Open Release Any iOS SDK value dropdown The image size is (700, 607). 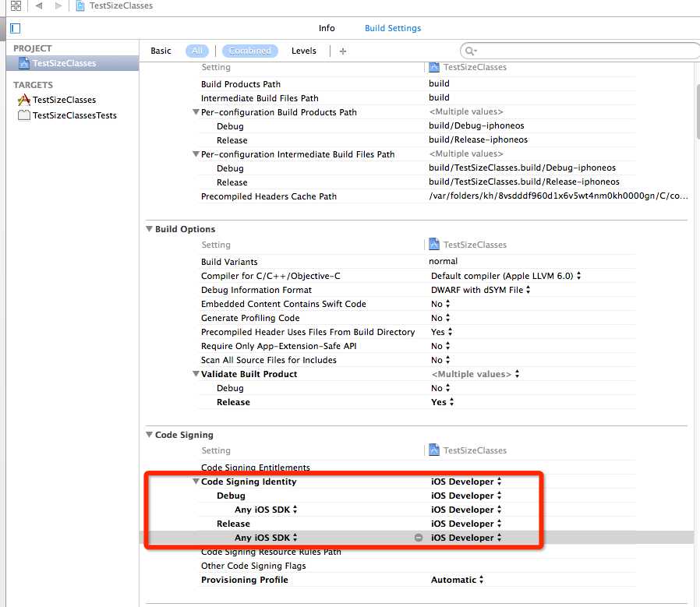(x=466, y=538)
